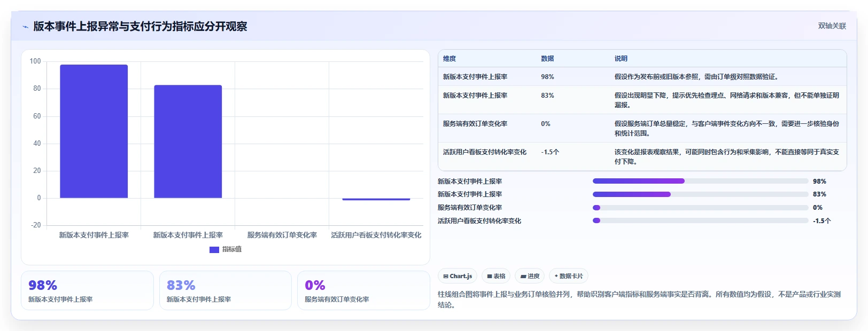Open the 98% summary card
868x331 pixels.
tap(87, 290)
